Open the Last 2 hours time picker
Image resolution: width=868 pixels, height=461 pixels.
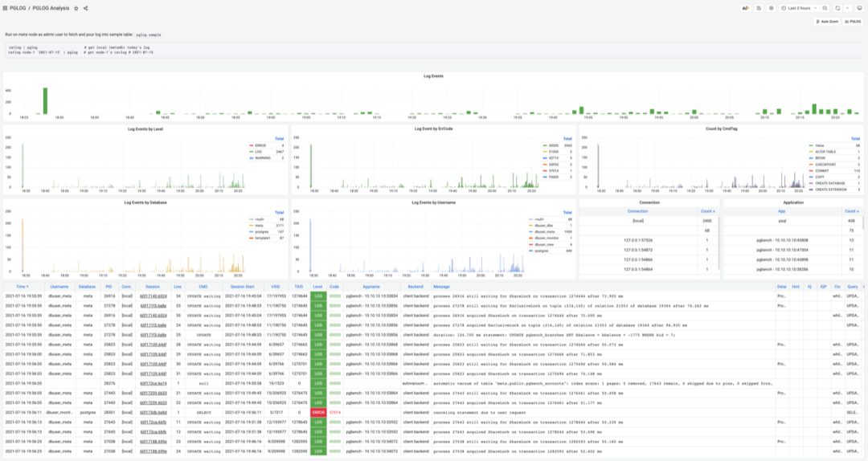click(799, 8)
